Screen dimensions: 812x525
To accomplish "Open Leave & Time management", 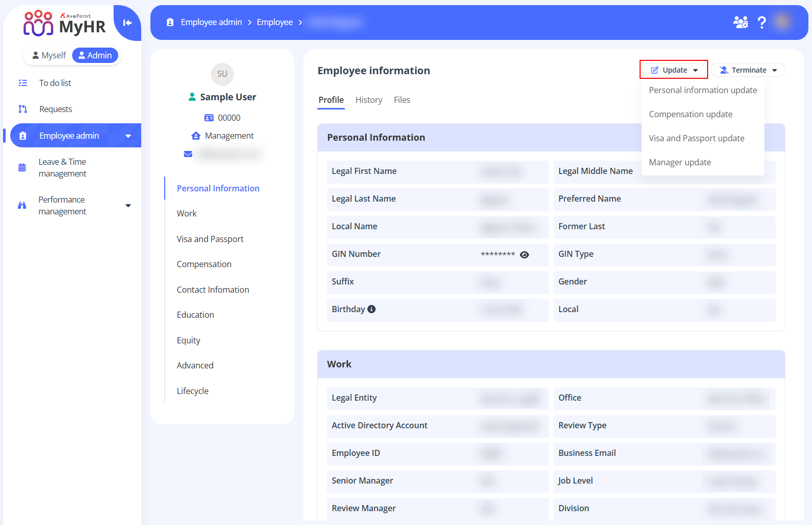I will [62, 168].
